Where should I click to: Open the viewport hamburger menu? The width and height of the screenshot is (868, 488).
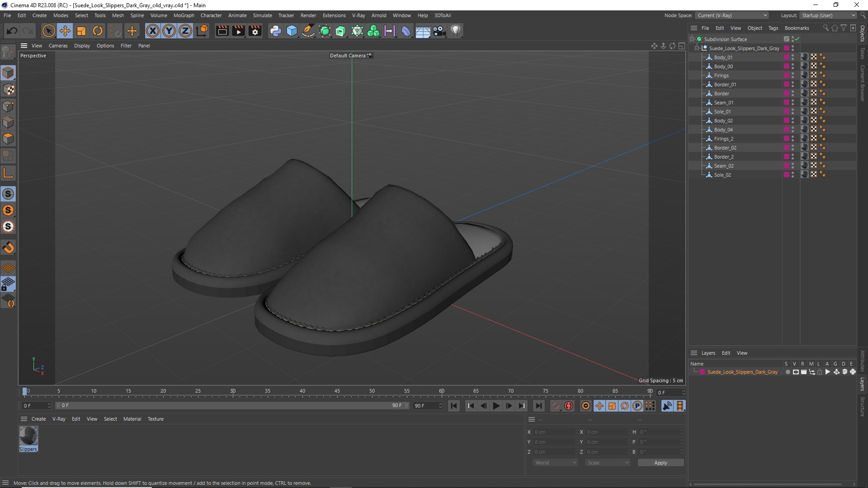click(x=24, y=46)
